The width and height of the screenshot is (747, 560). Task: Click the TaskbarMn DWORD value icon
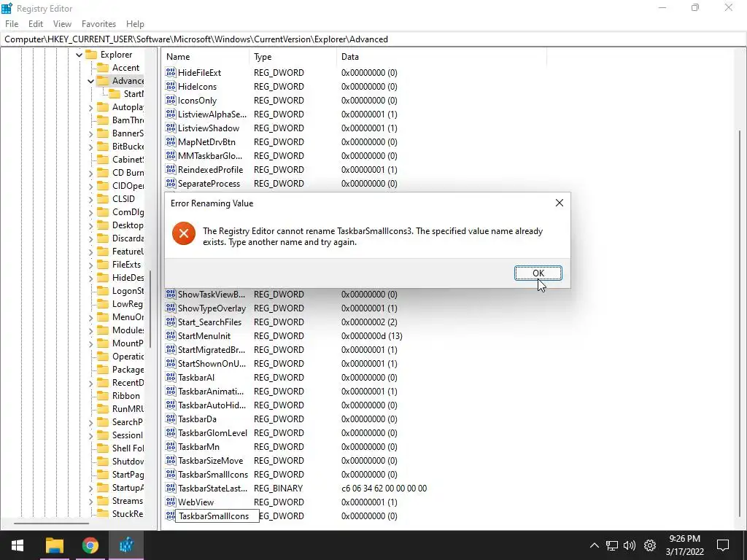(171, 447)
